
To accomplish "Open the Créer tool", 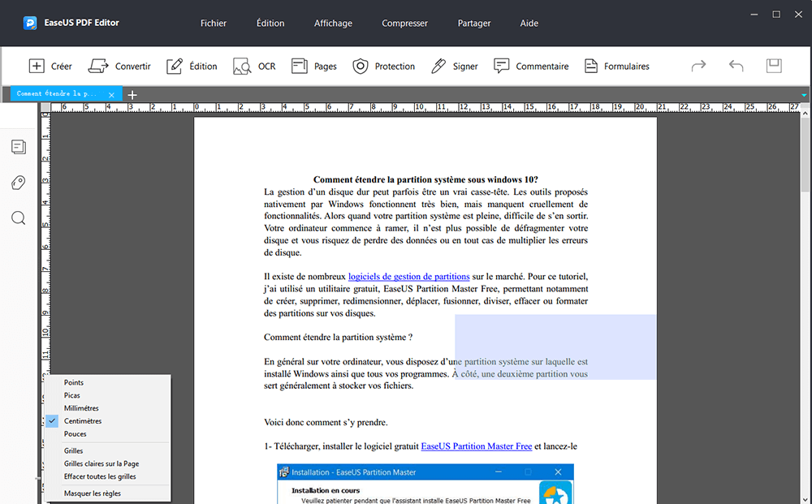I will pos(50,67).
